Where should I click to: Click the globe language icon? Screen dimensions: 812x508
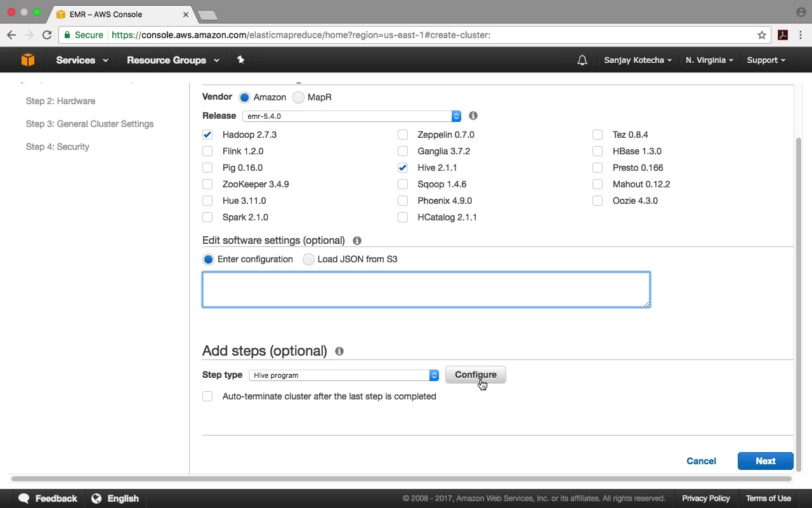tap(96, 498)
